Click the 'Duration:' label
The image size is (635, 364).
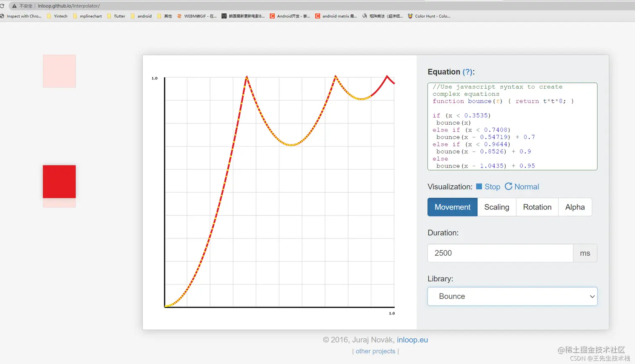(x=443, y=233)
